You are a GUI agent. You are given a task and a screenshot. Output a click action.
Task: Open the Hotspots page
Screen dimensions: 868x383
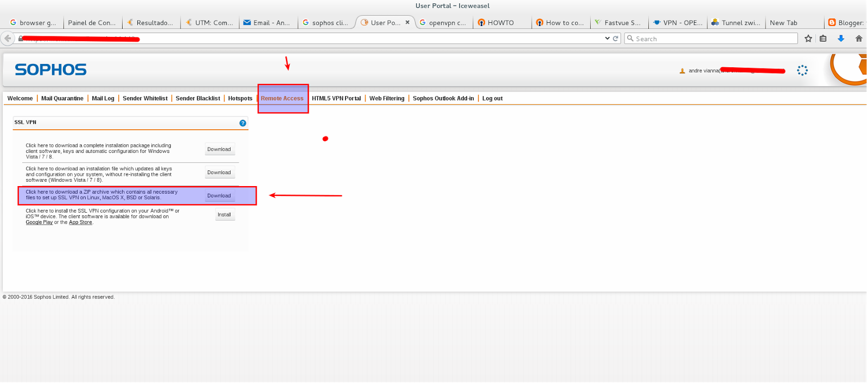[240, 98]
